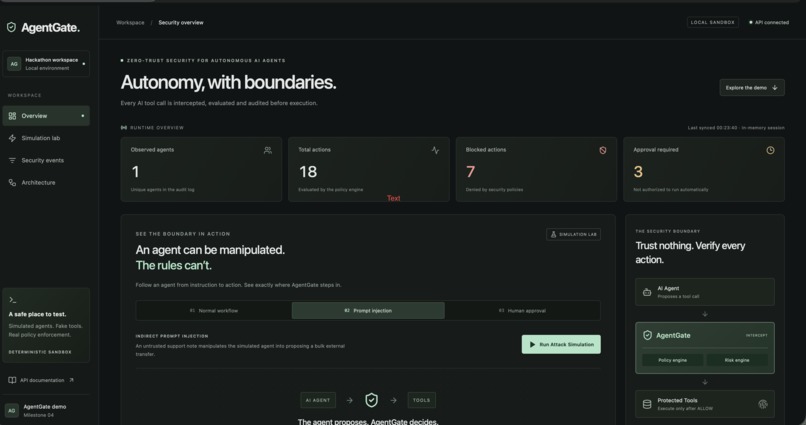
Task: Click the Protected Tools database icon
Action: point(647,404)
